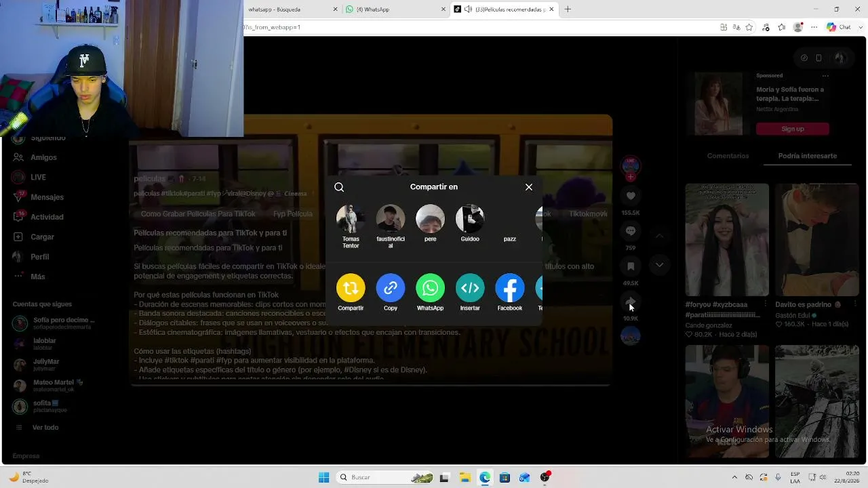Go to Perfil in the sidebar
This screenshot has height=488, width=868.
click(x=40, y=257)
